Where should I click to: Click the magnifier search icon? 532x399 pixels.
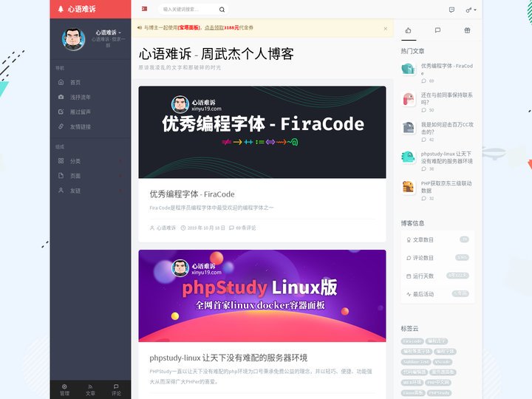click(222, 10)
